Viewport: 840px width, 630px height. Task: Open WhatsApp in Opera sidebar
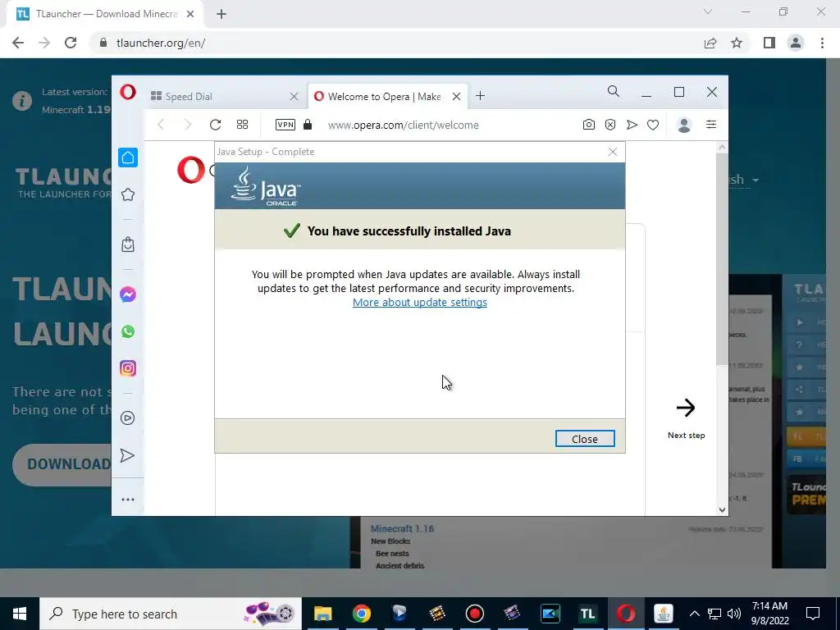click(x=128, y=331)
